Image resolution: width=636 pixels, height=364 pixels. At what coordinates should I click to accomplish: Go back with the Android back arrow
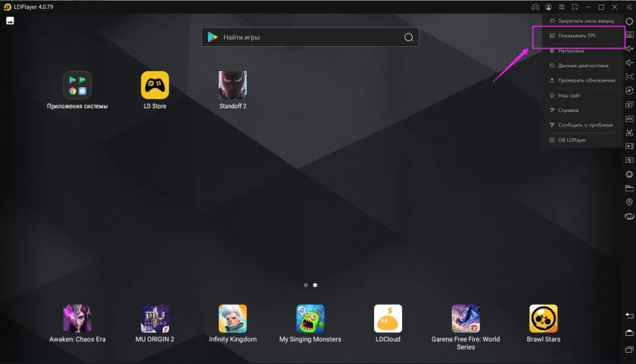(629, 316)
